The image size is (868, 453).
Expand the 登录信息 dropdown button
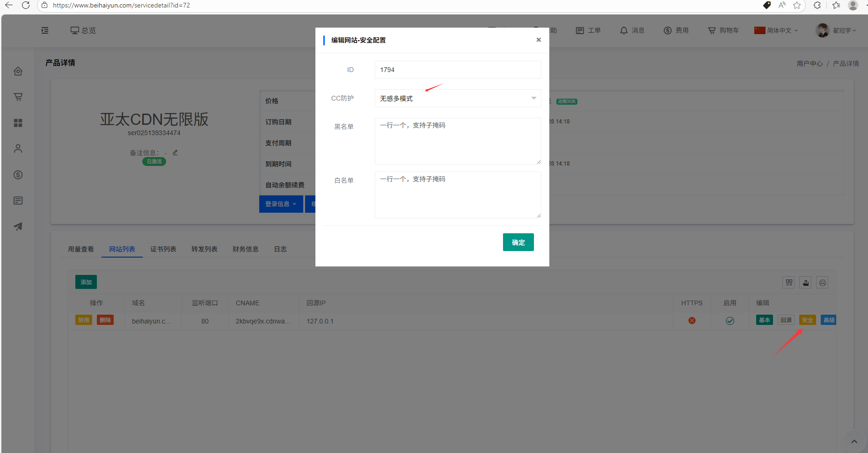tap(281, 204)
